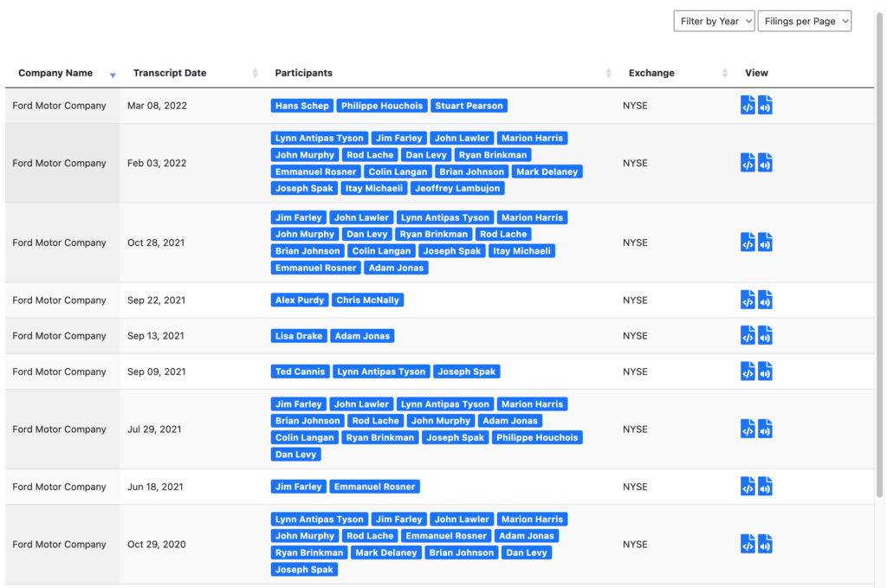Open the Filter by Year dropdown
This screenshot has width=887, height=588.
click(714, 21)
